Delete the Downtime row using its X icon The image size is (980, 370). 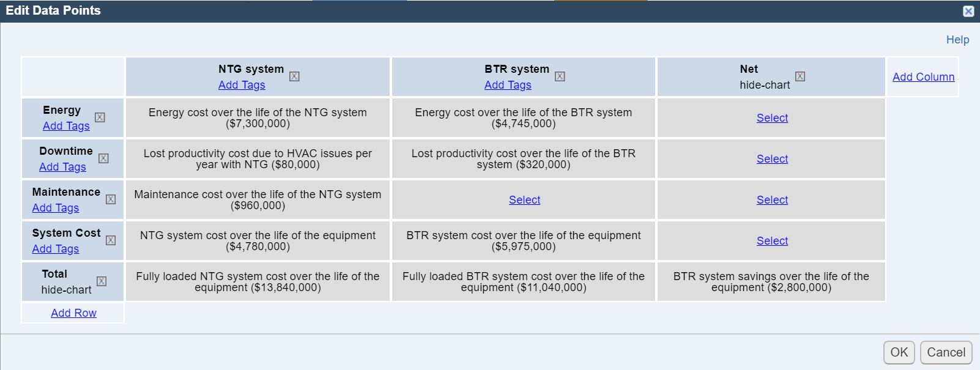103,158
